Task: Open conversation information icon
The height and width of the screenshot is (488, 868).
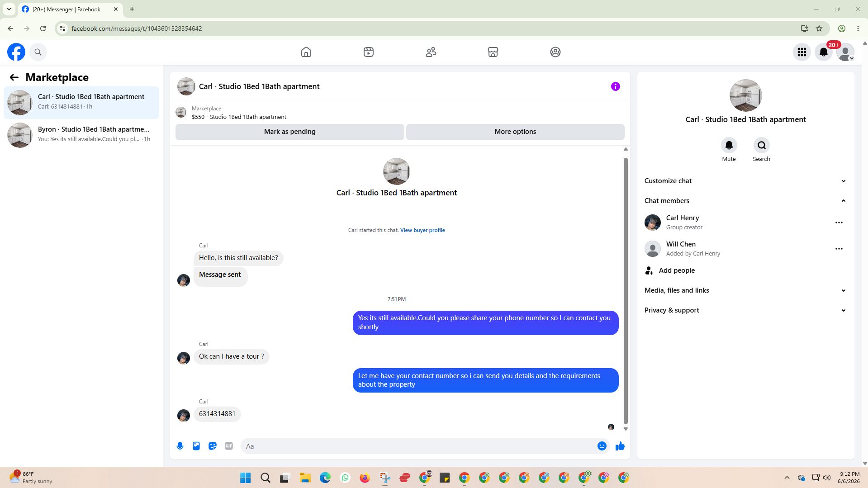Action: point(616,86)
